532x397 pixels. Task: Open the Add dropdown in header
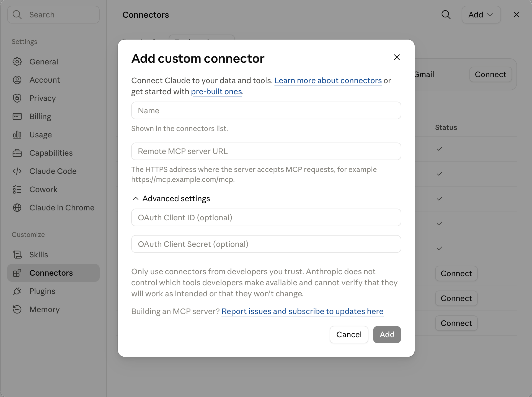pyautogui.click(x=481, y=15)
